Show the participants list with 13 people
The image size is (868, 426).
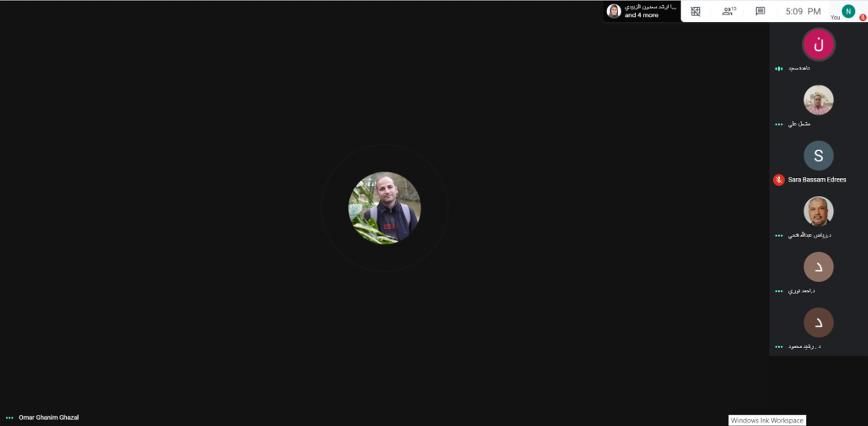tap(727, 11)
